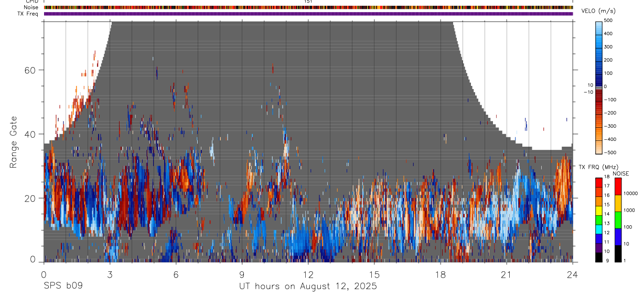Click NOISE legend label '1000'
This screenshot has width=644, height=297.
[629, 210]
